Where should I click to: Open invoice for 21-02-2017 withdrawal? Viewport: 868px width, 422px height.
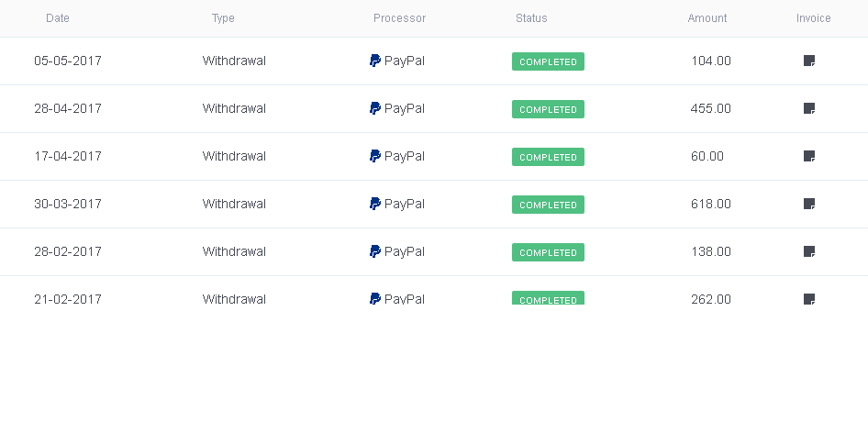click(x=809, y=299)
